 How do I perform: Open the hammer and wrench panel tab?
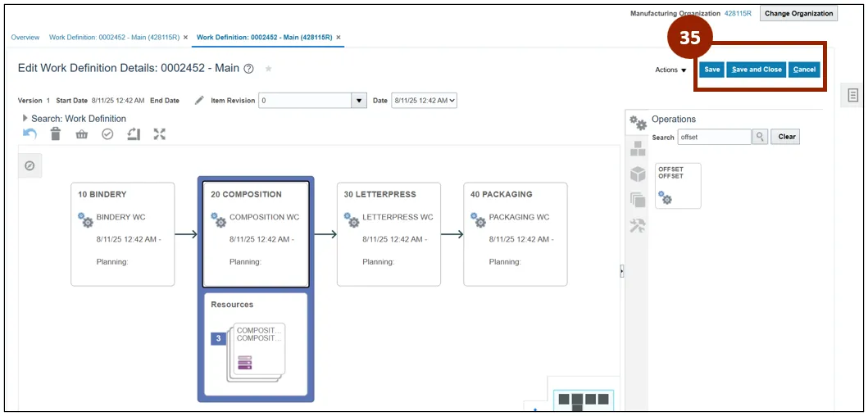(x=638, y=226)
